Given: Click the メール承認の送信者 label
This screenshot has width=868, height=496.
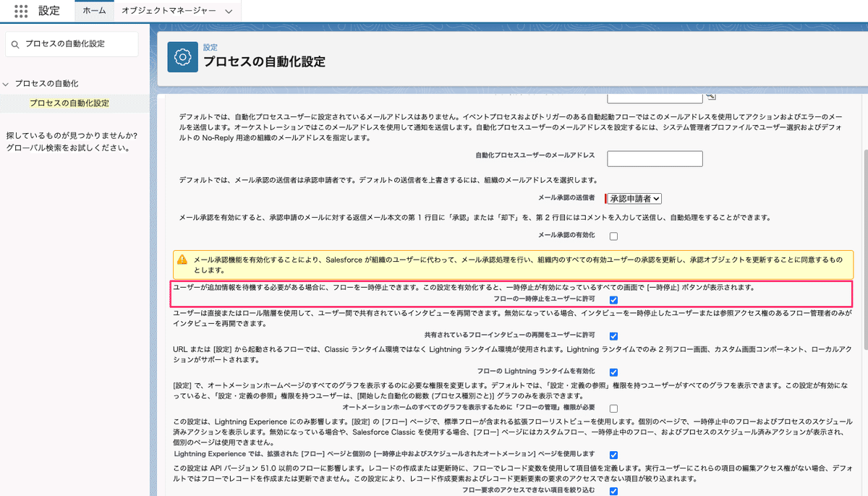Looking at the screenshot, I should [x=566, y=197].
